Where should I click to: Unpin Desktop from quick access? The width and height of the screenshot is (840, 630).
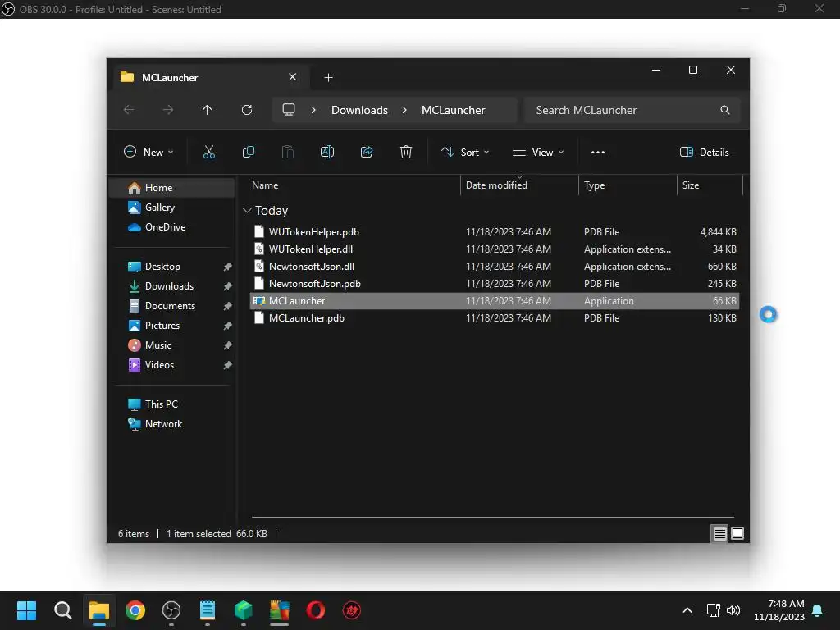[x=228, y=267]
